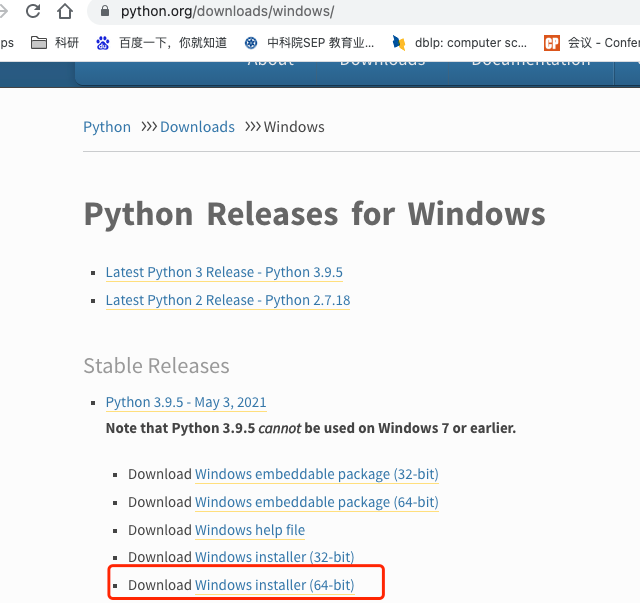Open the 中科院SEP 教育业 bookmark
The height and width of the screenshot is (603, 640).
pyautogui.click(x=320, y=42)
